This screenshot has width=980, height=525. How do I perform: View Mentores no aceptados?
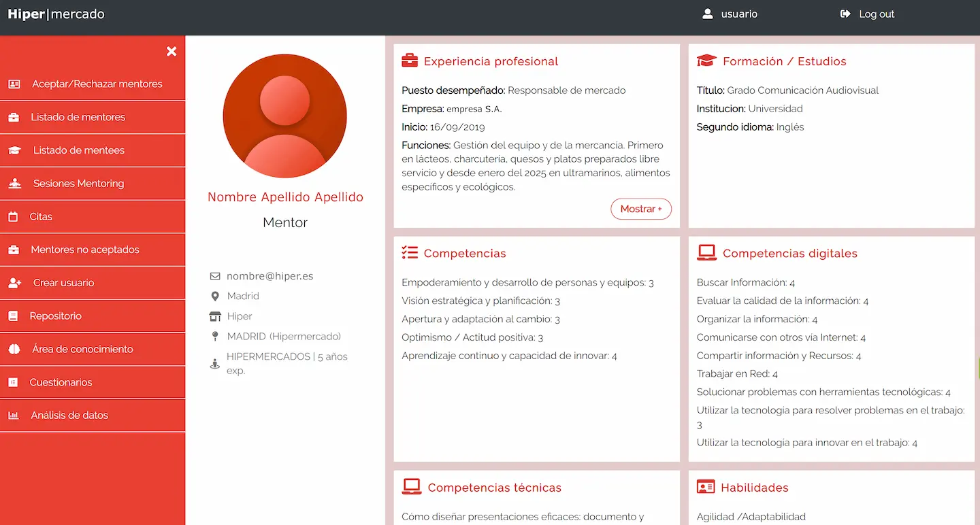click(93, 250)
